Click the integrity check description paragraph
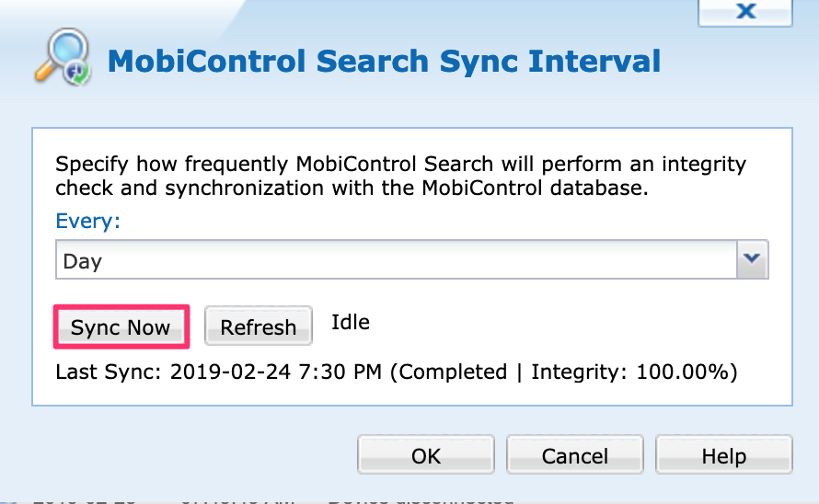 pos(401,177)
